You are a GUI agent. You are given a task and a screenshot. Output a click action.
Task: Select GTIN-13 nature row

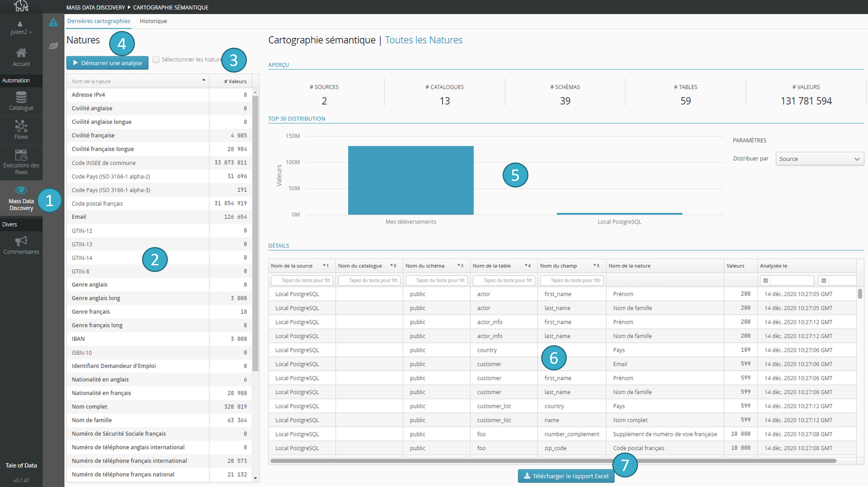159,244
